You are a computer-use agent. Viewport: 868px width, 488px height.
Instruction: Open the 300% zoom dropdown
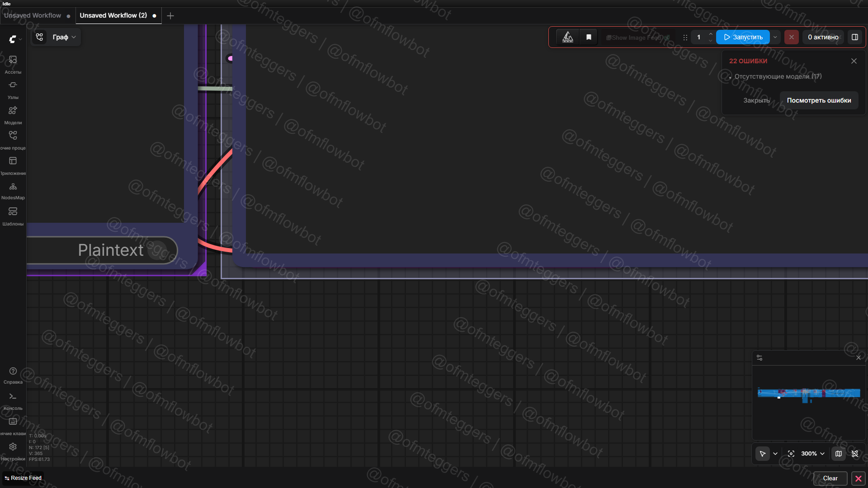[x=813, y=454]
